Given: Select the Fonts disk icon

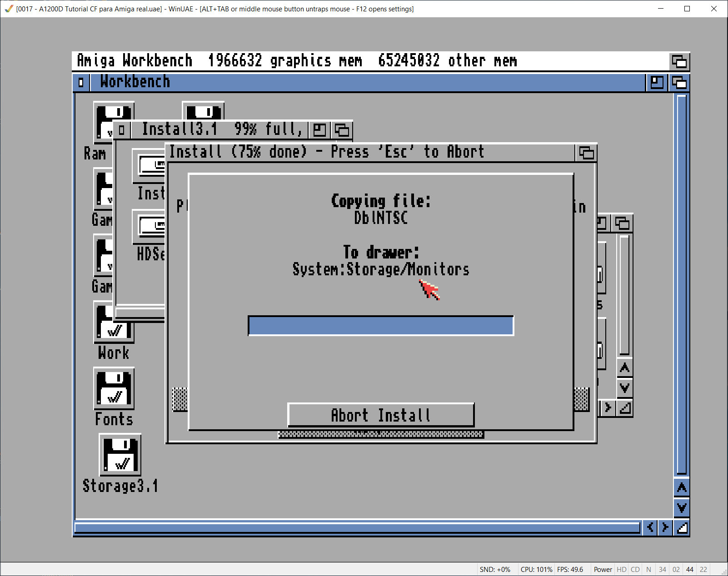Looking at the screenshot, I should click(114, 388).
